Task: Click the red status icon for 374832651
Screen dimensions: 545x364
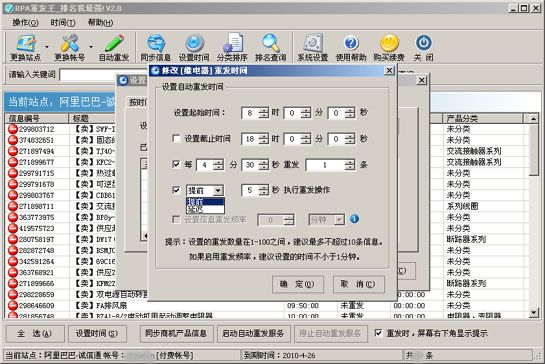Action: click(x=13, y=140)
